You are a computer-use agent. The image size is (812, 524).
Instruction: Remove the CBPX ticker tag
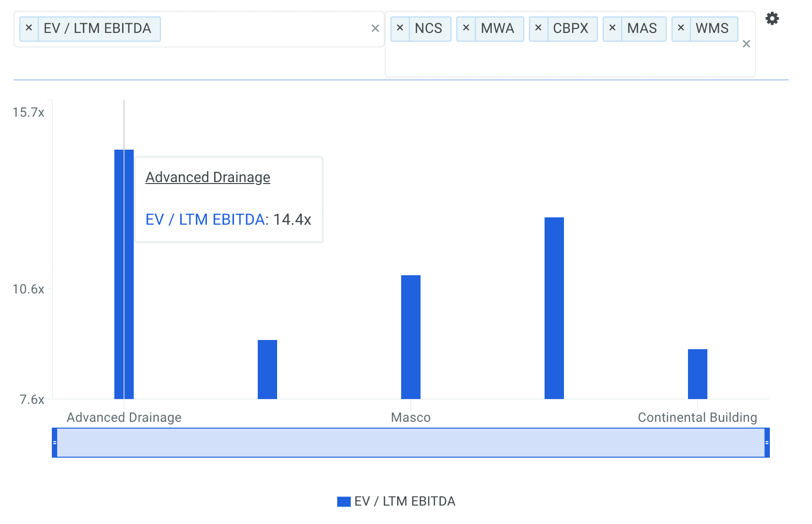tap(538, 29)
